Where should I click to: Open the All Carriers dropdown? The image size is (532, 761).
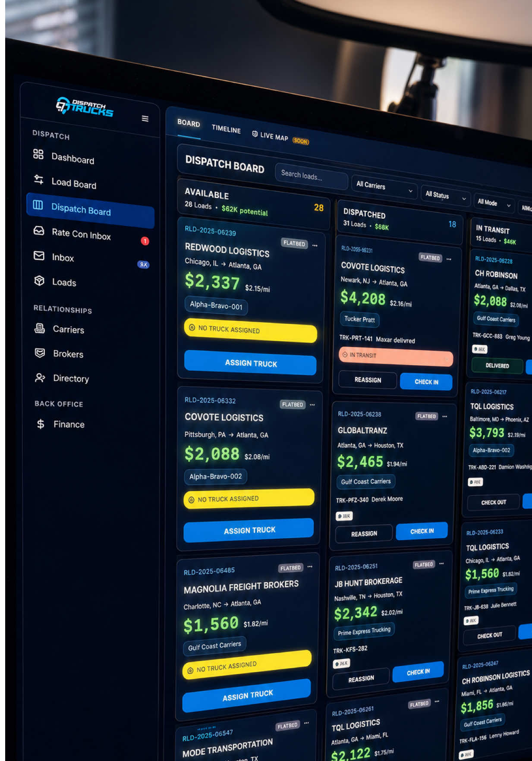tap(384, 187)
